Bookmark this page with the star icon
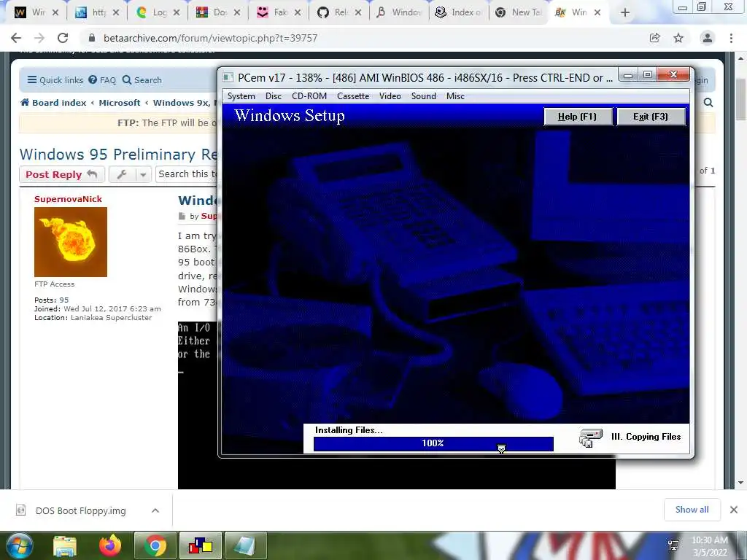 click(678, 38)
